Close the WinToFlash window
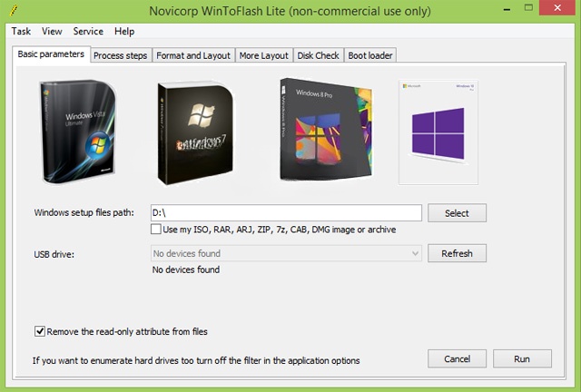The height and width of the screenshot is (392, 581). pos(557,8)
